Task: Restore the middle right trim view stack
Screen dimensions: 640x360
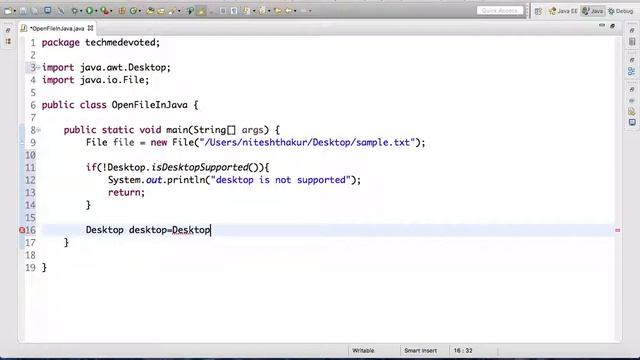Action: click(x=632, y=60)
